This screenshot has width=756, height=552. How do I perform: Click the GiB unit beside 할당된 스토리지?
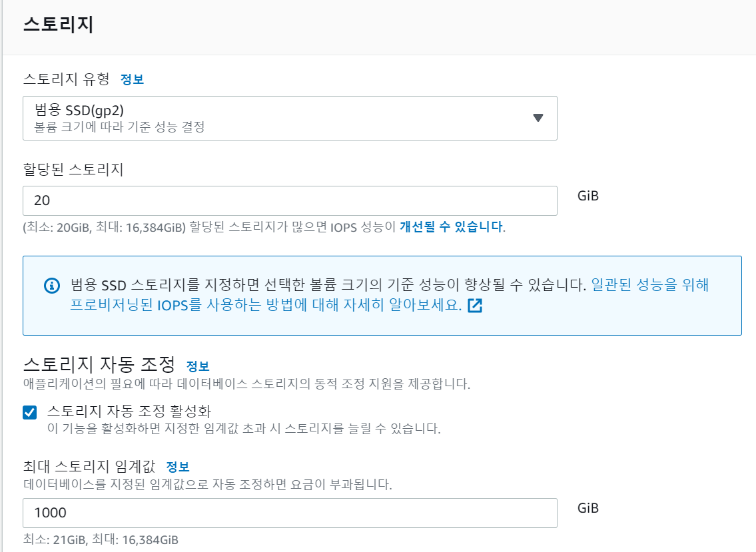click(x=588, y=196)
